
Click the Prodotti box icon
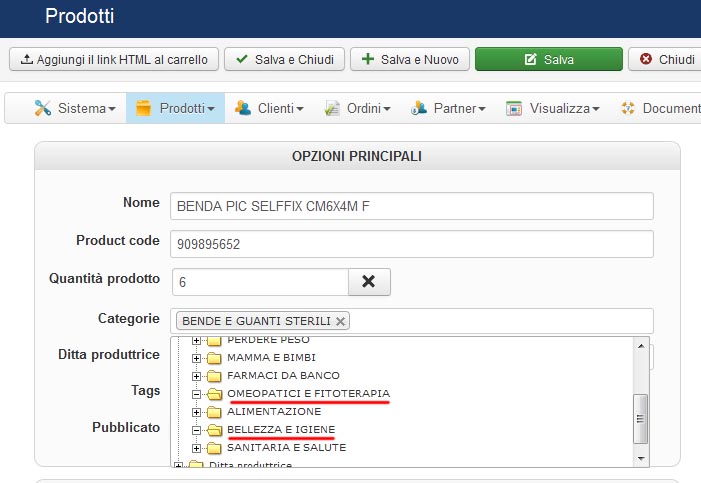(x=144, y=108)
